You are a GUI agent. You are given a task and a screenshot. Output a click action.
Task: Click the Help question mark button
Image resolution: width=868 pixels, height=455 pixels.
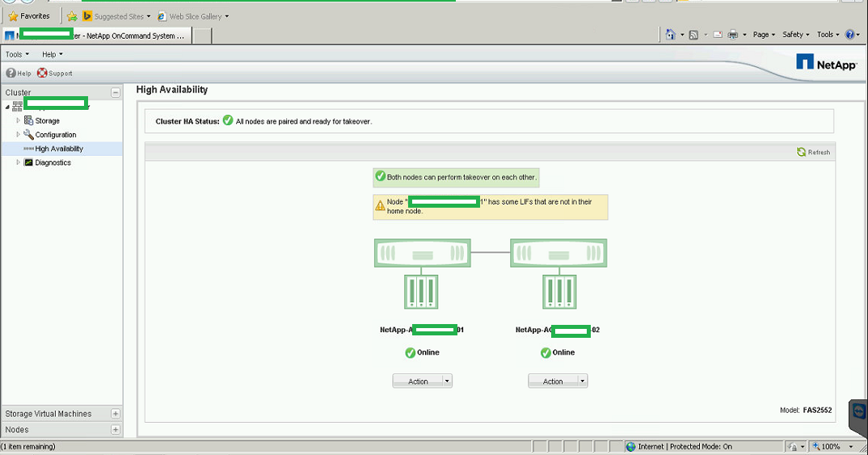pos(19,73)
